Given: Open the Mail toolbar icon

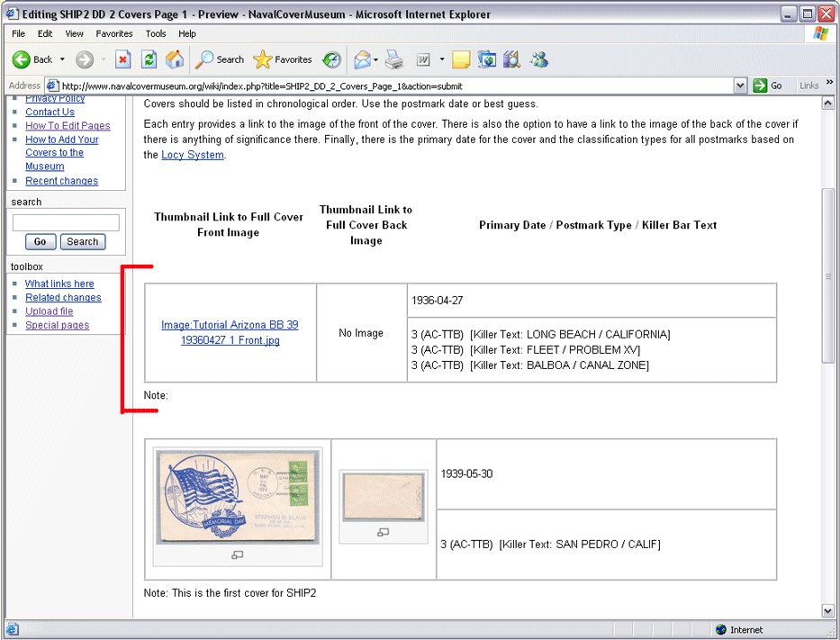Looking at the screenshot, I should (362, 59).
